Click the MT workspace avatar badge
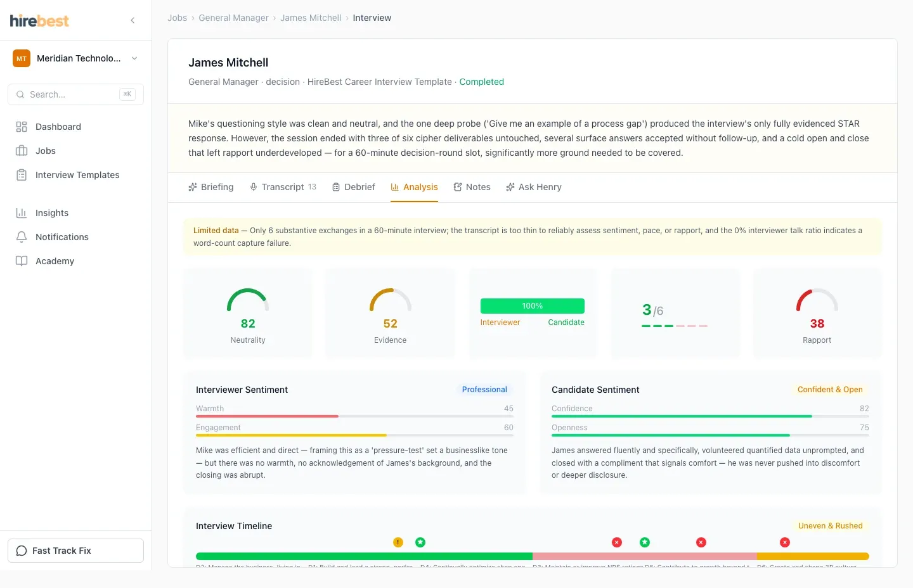The image size is (913, 588). [x=22, y=58]
